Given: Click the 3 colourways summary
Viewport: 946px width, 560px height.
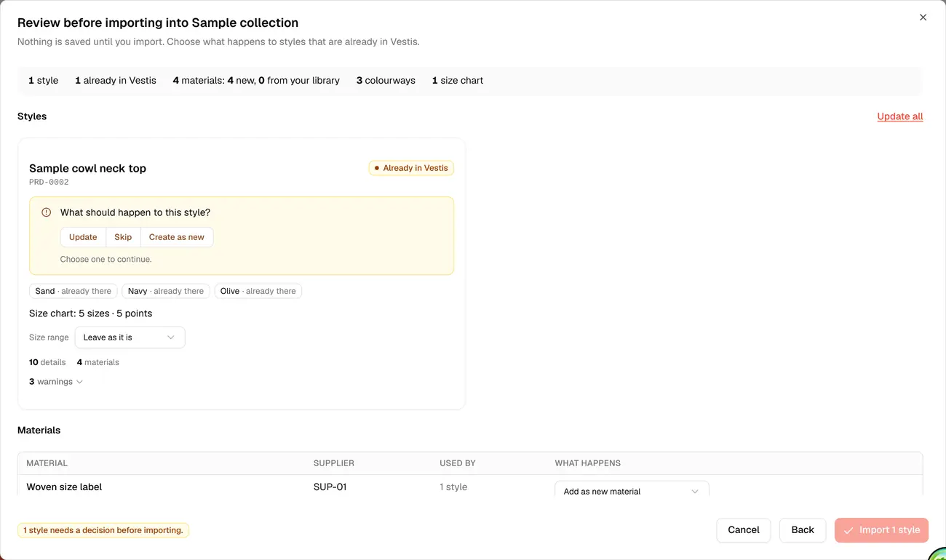Looking at the screenshot, I should (x=386, y=81).
